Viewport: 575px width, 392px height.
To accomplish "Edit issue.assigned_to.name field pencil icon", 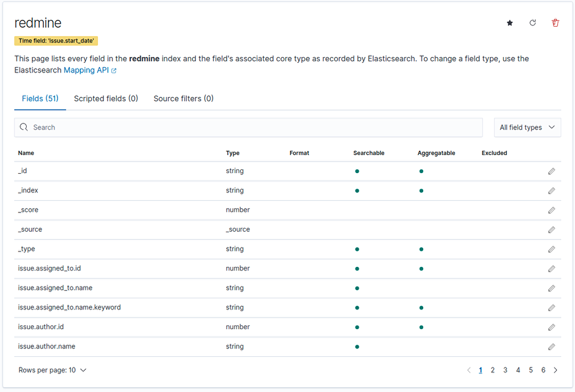I will pyautogui.click(x=552, y=288).
